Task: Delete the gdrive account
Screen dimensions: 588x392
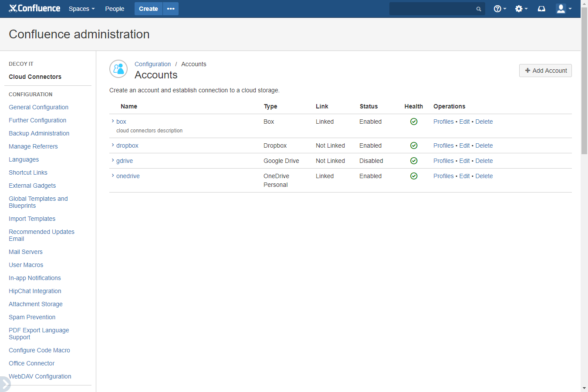Action: click(x=484, y=161)
